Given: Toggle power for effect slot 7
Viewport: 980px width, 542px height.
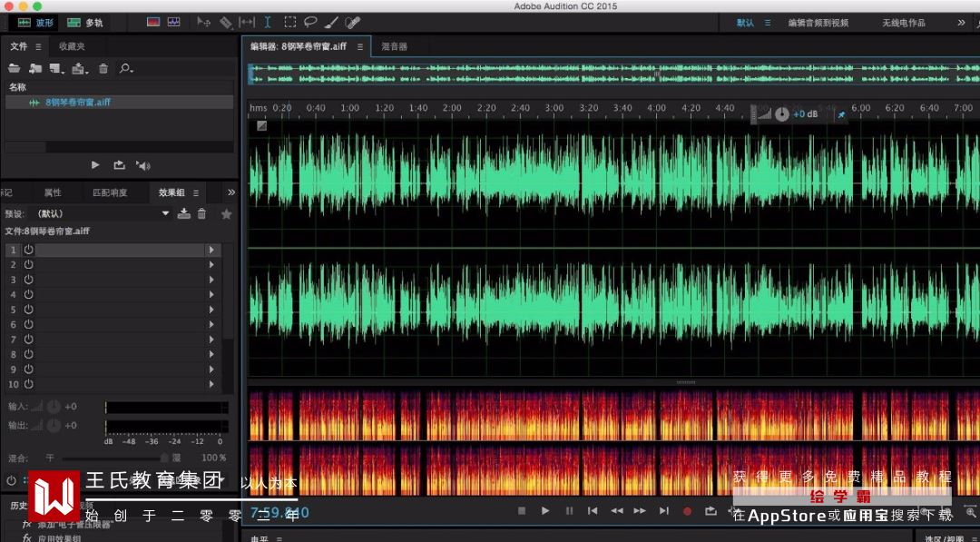Looking at the screenshot, I should click(28, 340).
